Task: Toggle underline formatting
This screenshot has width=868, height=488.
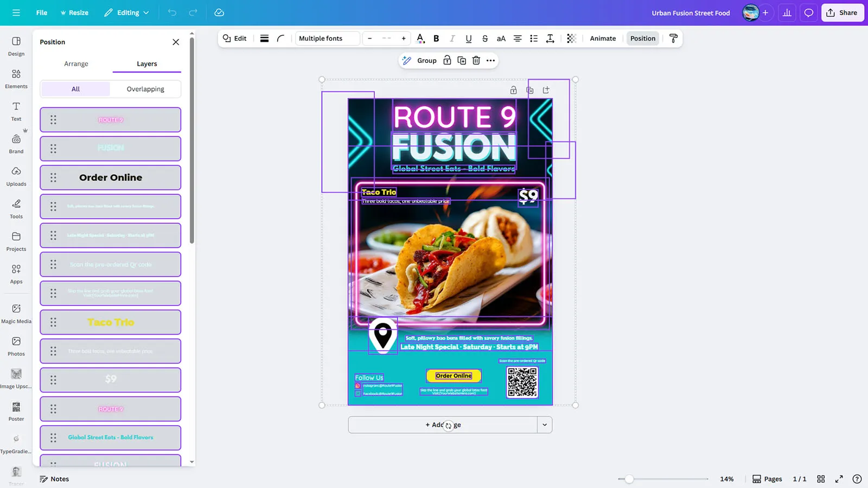Action: 469,38
